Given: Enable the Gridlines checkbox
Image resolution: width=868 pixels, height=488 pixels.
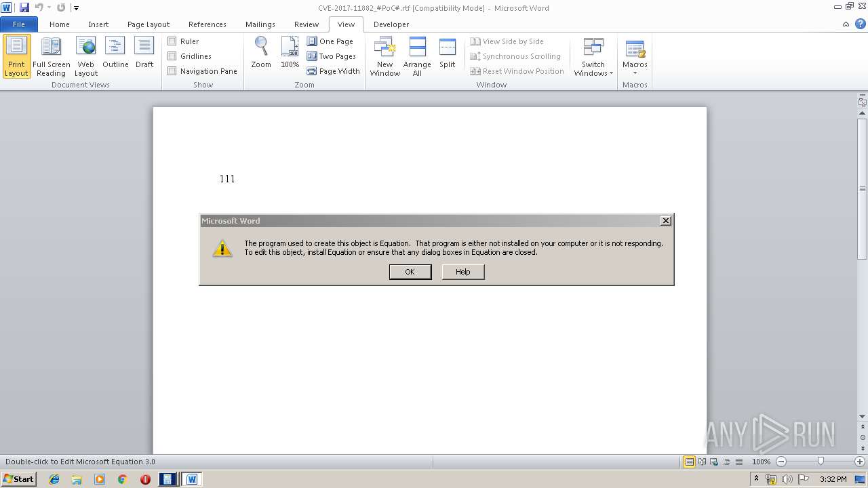Looking at the screenshot, I should 172,56.
